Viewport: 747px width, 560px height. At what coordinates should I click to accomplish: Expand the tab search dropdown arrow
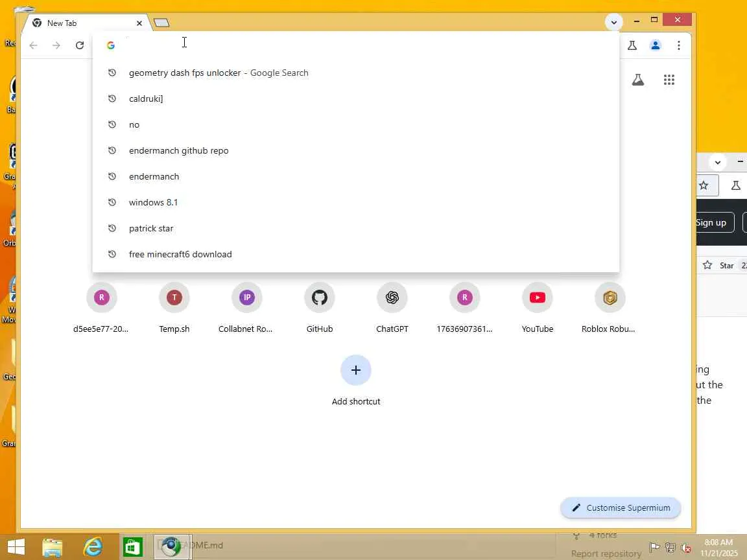(x=613, y=22)
